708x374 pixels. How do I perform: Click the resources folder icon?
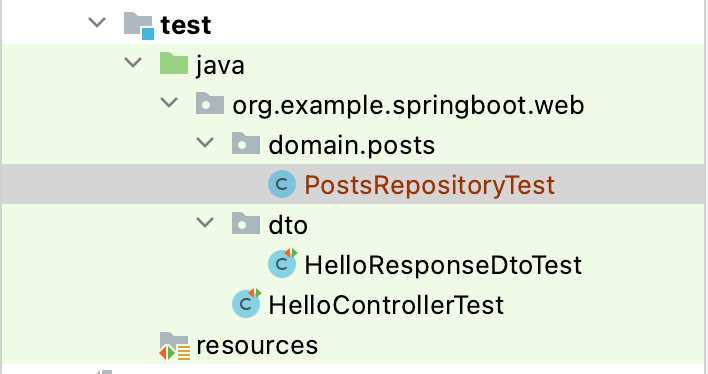(174, 346)
